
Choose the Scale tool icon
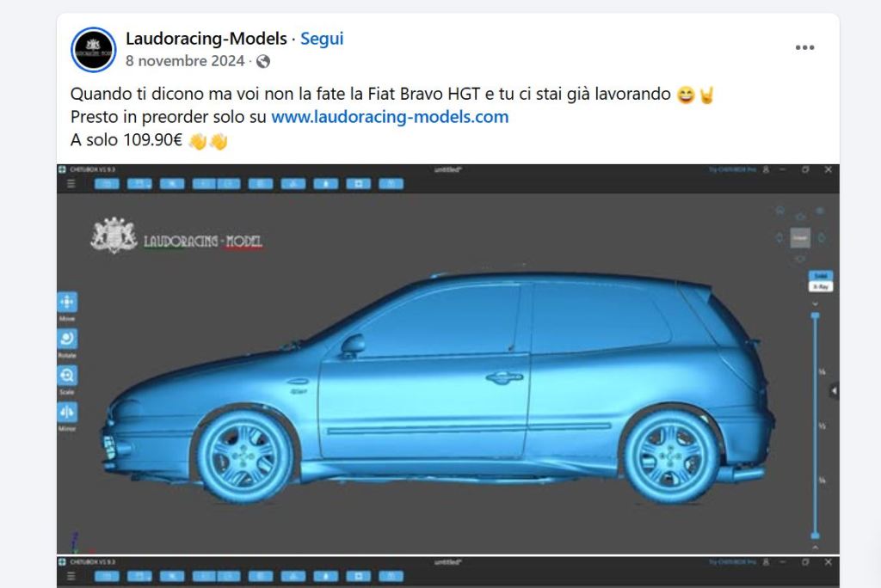(x=67, y=375)
